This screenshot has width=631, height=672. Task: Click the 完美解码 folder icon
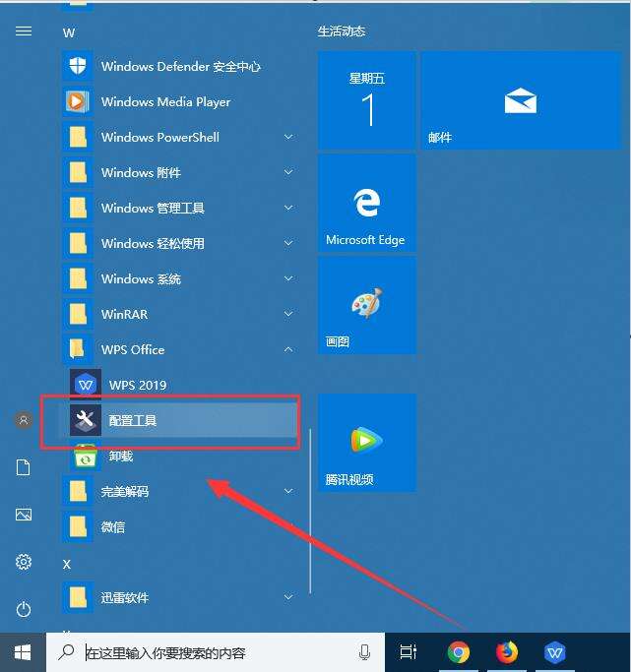tap(78, 491)
